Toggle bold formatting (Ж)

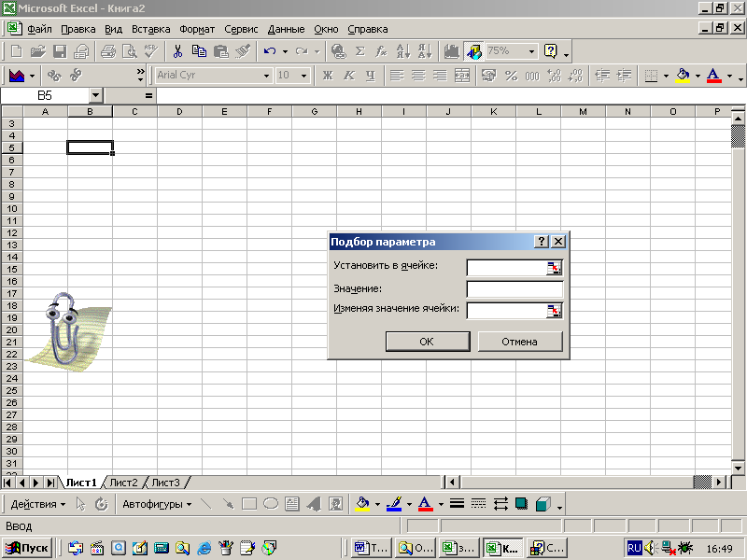tap(328, 76)
